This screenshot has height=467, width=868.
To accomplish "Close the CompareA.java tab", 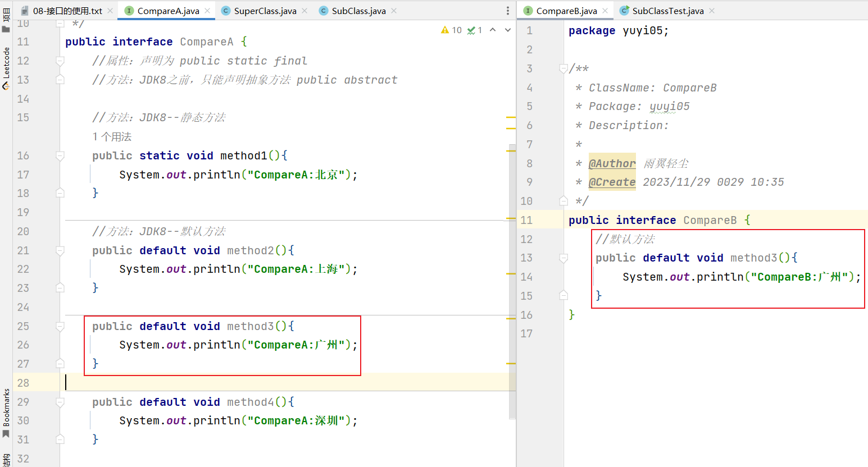I will [207, 11].
